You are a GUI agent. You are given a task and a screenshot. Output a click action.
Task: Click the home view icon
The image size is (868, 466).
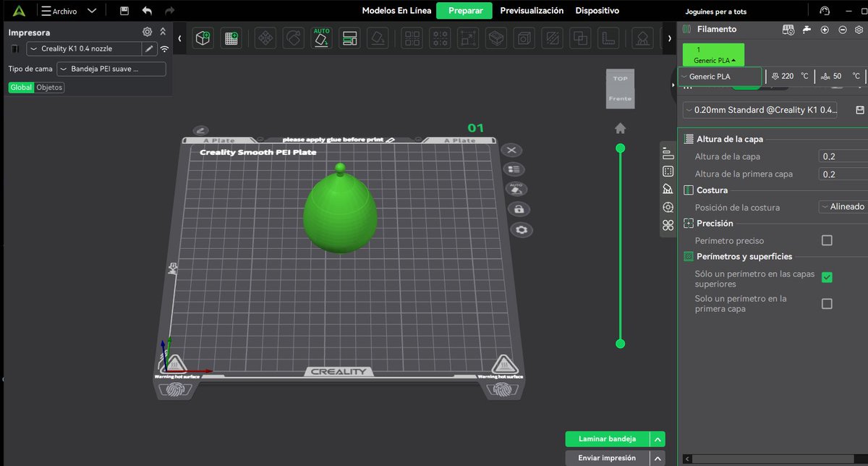620,128
